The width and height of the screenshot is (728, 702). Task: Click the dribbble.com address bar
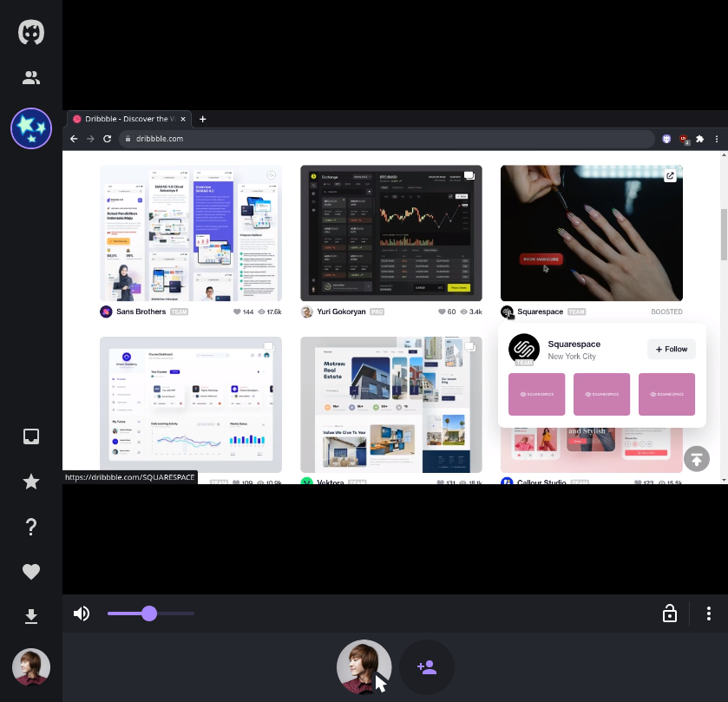pos(386,139)
